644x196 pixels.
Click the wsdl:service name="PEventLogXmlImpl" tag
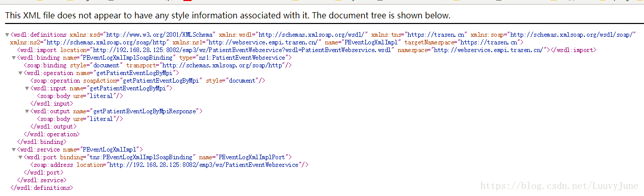80,150
